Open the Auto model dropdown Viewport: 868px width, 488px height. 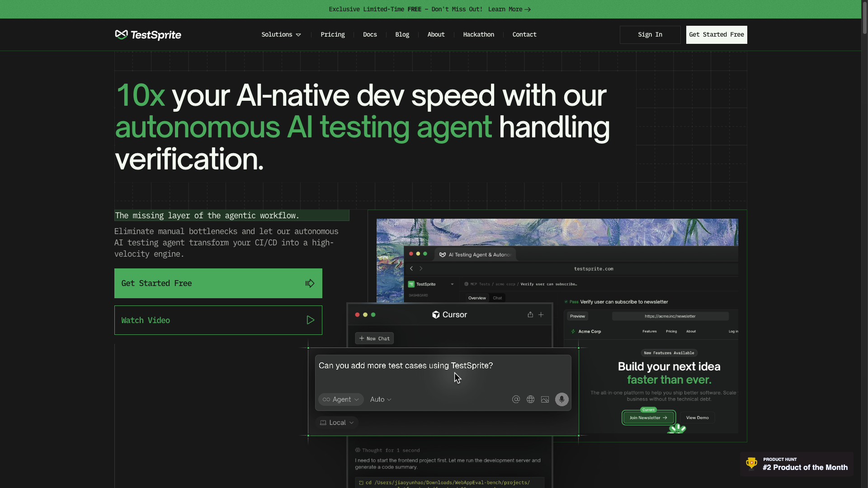[x=381, y=399]
